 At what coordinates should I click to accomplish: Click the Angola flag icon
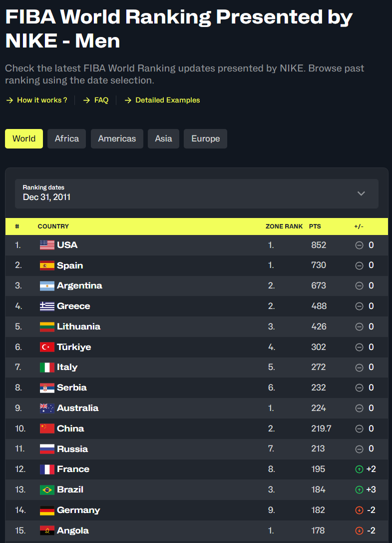pos(47,530)
